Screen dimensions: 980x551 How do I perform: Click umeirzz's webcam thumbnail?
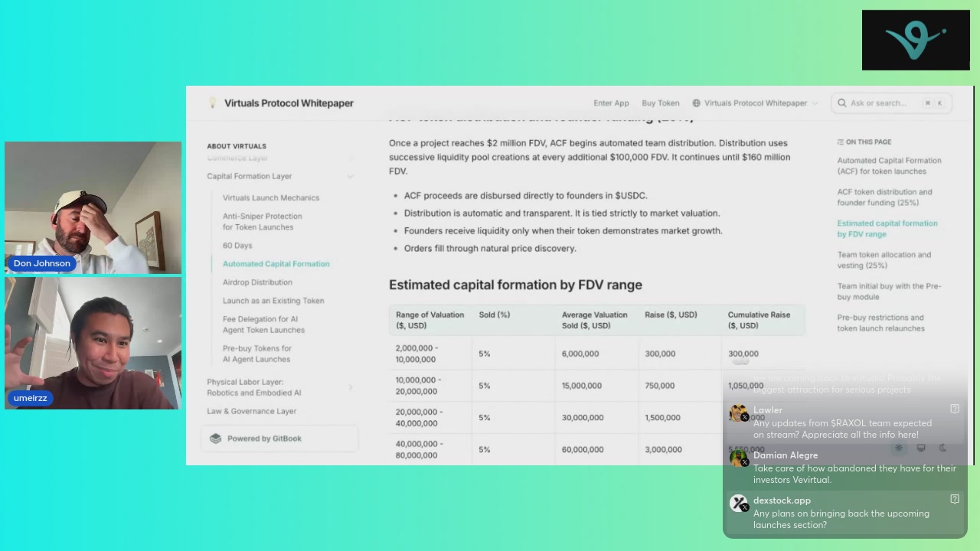coord(93,343)
